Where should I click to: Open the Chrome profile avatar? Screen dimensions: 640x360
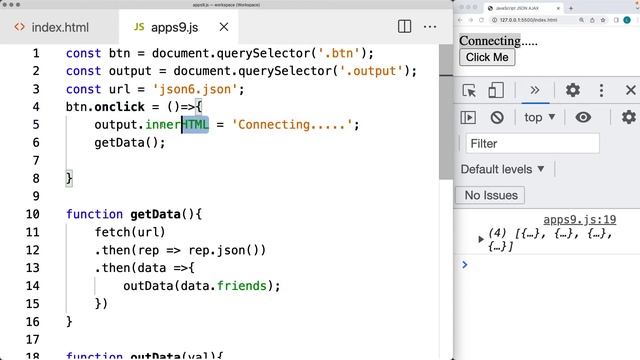627,20
